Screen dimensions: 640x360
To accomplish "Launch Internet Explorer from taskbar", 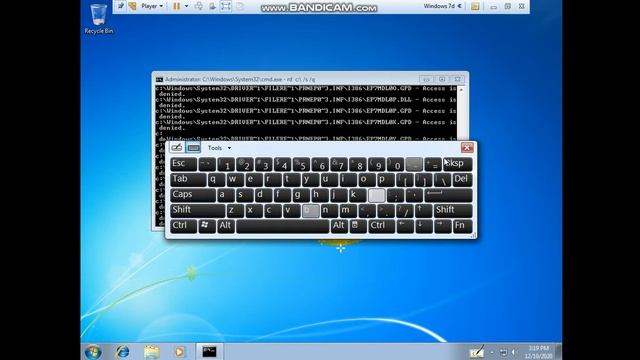I will 122,352.
